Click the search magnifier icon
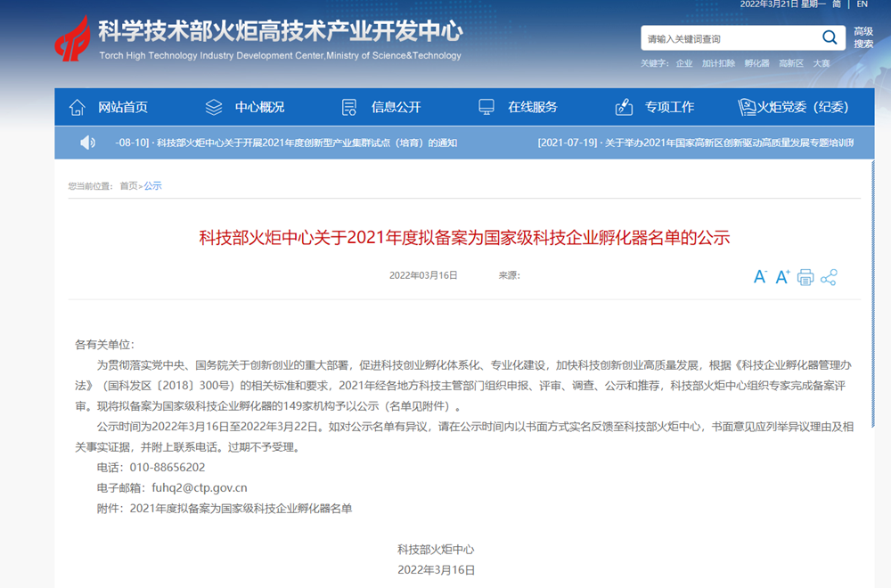 (x=829, y=38)
